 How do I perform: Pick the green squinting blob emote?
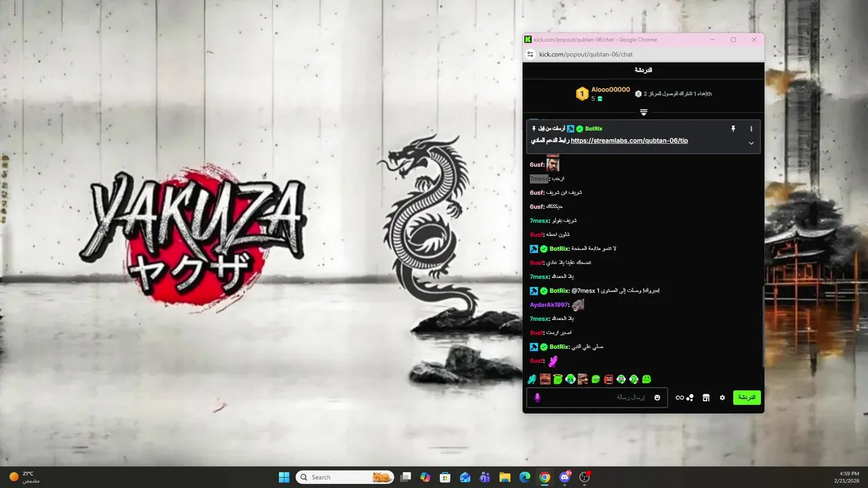(595, 380)
